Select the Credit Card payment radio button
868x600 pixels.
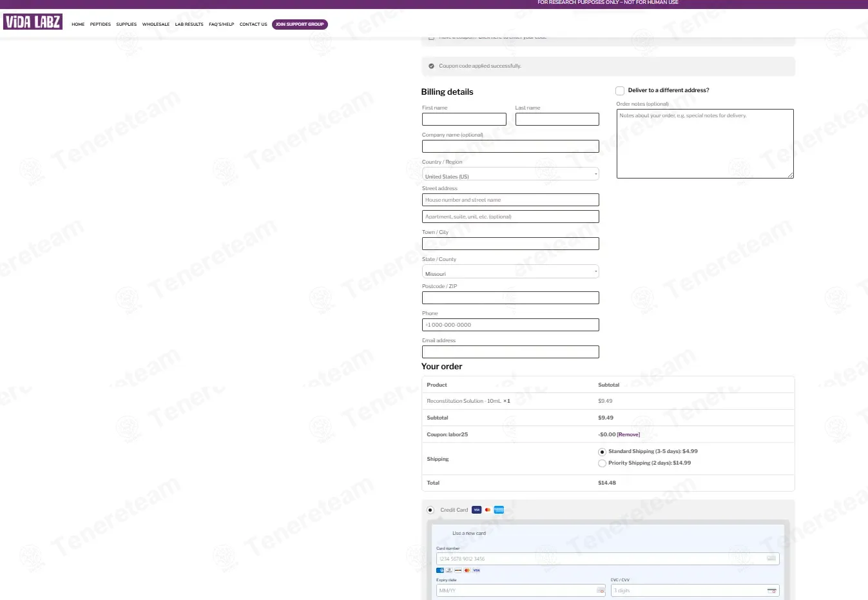pos(430,510)
